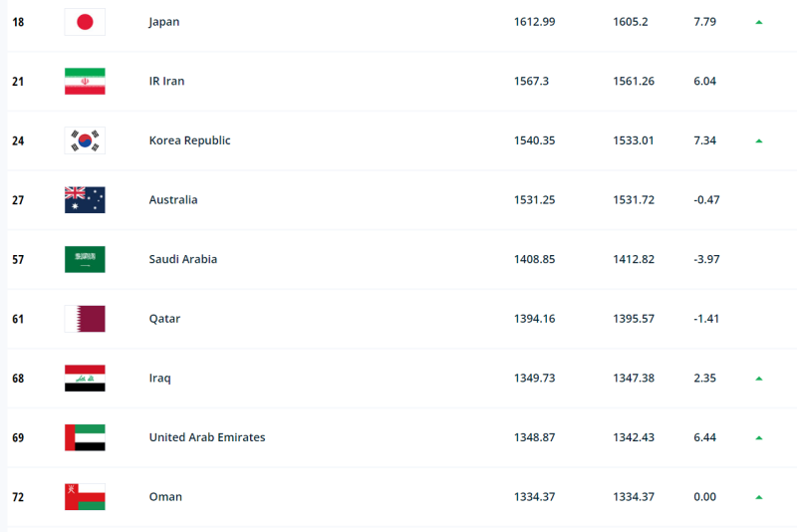This screenshot has width=797, height=532.
Task: Click the Iraq flag icon
Action: point(85,379)
